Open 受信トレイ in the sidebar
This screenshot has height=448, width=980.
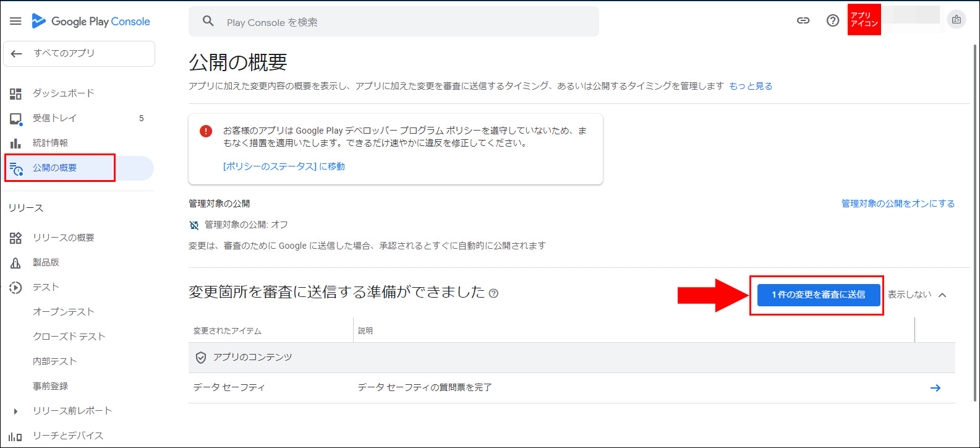pos(55,118)
